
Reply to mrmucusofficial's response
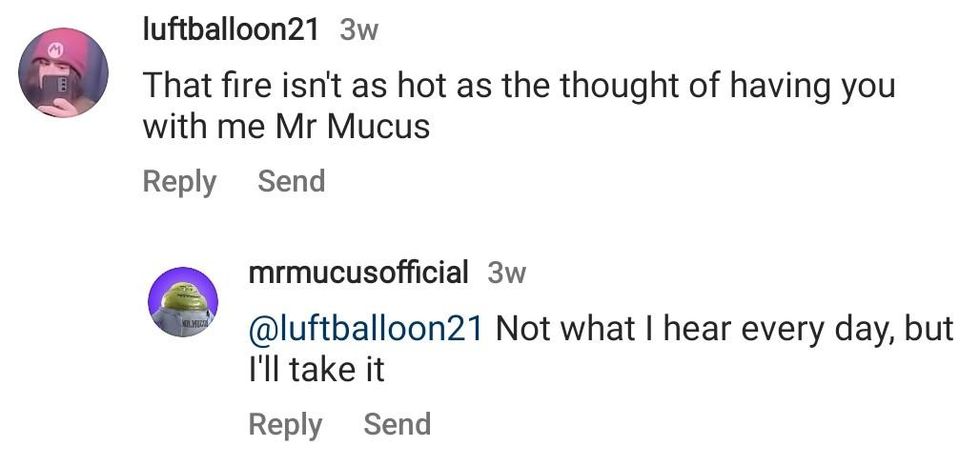(x=285, y=424)
